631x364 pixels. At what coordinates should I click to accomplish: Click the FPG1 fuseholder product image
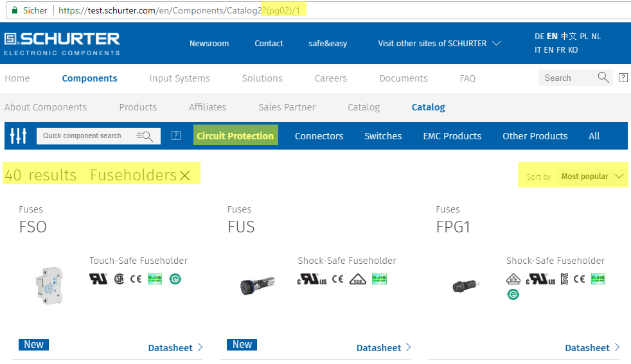[x=466, y=286]
